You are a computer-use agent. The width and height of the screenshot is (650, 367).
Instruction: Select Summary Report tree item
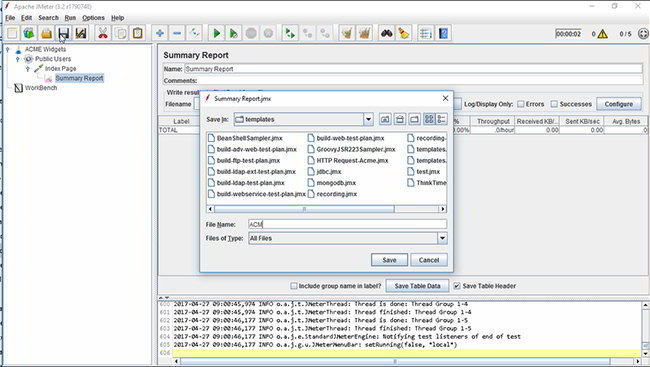tap(79, 78)
